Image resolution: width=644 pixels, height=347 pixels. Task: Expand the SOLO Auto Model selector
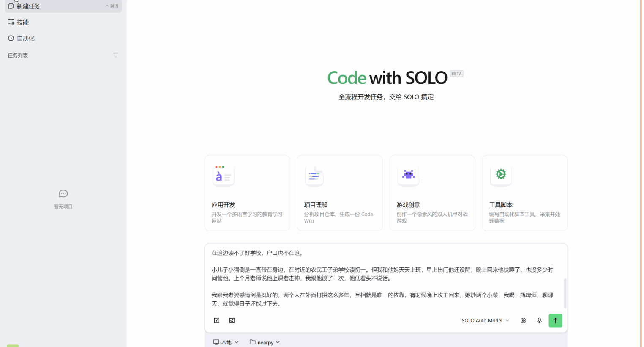tap(485, 320)
